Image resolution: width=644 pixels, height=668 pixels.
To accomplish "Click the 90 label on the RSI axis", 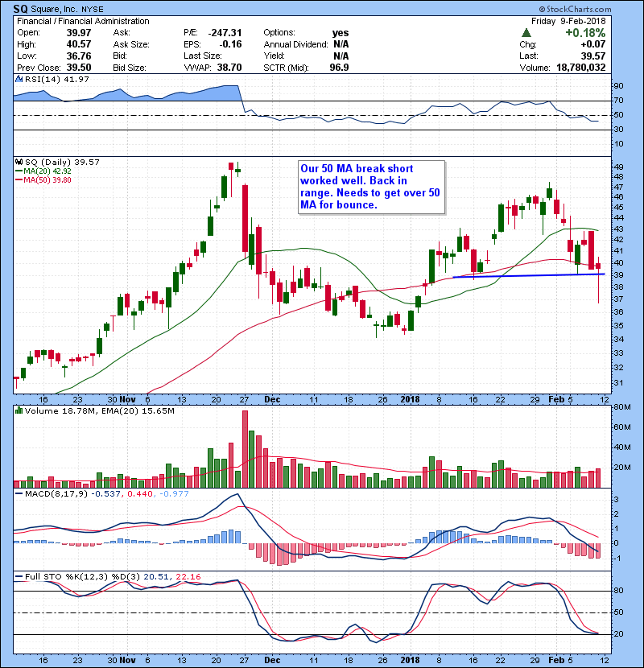I will [618, 85].
